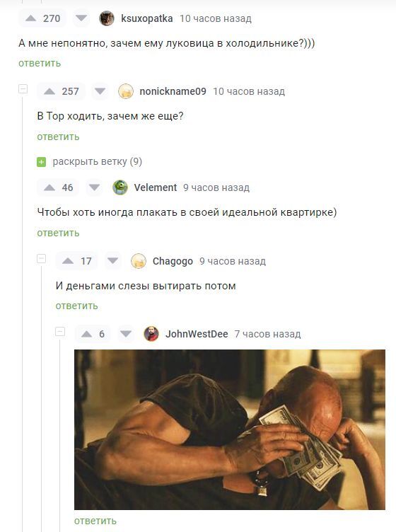The image size is (396, 532).
Task: Downvote ksuxopatka's comment
Action: (x=81, y=18)
